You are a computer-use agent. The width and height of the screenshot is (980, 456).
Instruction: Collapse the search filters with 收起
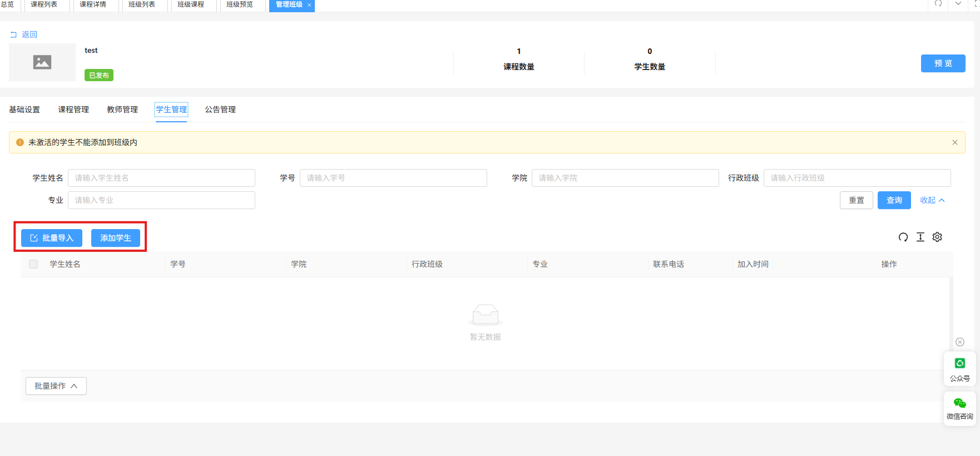pos(932,200)
